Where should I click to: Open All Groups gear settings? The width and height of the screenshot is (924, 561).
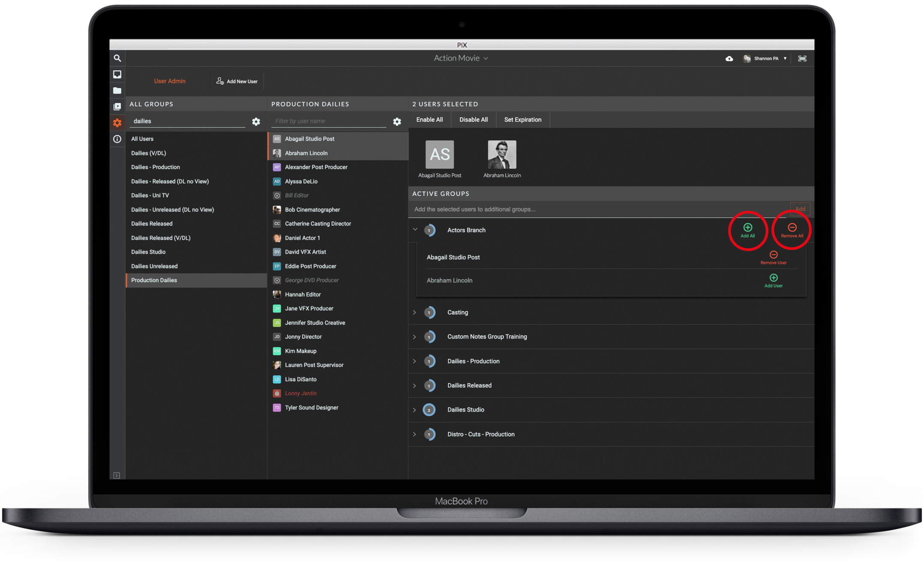(256, 122)
